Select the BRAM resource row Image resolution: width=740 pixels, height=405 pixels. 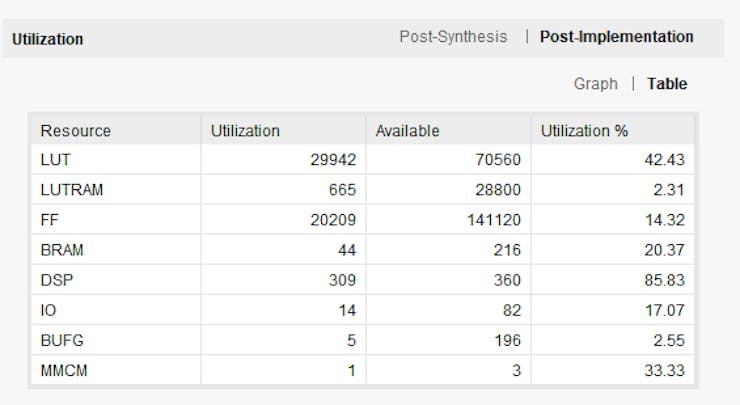pos(362,250)
